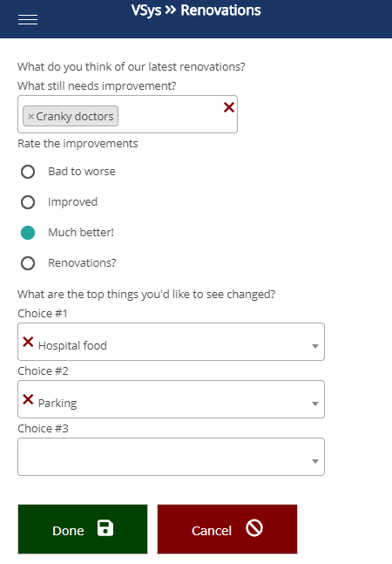Image resolution: width=392 pixels, height=564 pixels.
Task: Click the Done button
Action: click(x=83, y=529)
